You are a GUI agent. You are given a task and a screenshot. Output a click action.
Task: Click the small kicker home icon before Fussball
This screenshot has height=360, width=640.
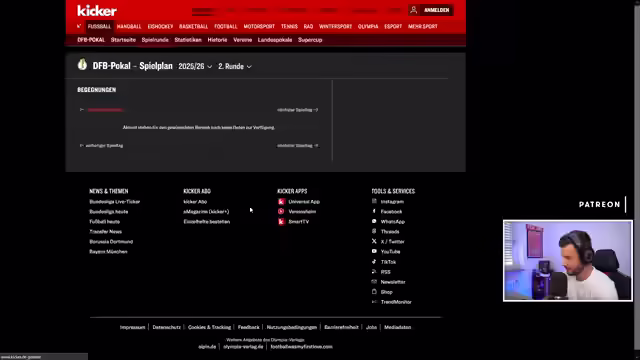[79, 26]
